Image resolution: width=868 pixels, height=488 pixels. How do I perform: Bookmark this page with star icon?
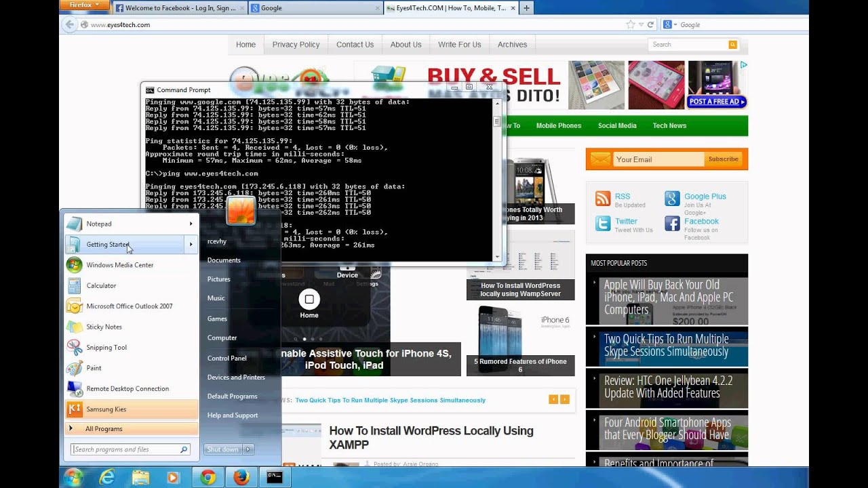click(x=631, y=24)
